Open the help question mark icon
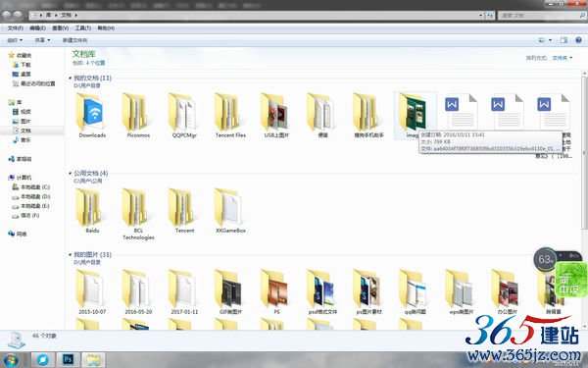This screenshot has height=368, width=588. point(578,40)
